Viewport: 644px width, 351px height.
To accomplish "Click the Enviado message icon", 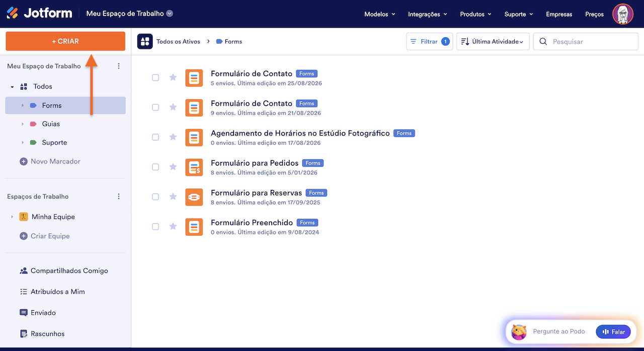I will coord(23,313).
